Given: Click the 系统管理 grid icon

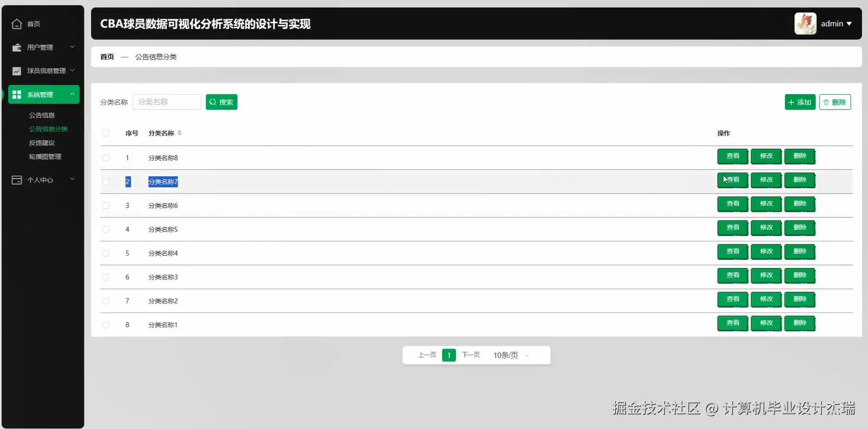Looking at the screenshot, I should [17, 95].
